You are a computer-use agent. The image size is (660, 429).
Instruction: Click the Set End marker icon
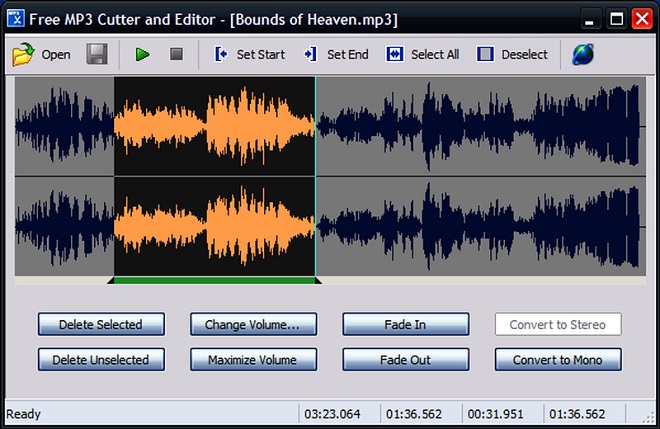click(x=310, y=54)
